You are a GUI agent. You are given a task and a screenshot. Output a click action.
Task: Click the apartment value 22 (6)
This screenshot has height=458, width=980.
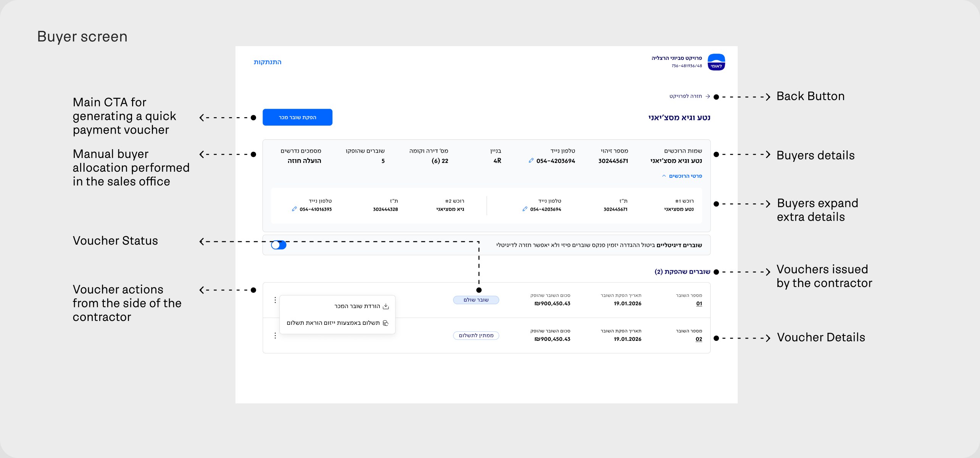(440, 161)
